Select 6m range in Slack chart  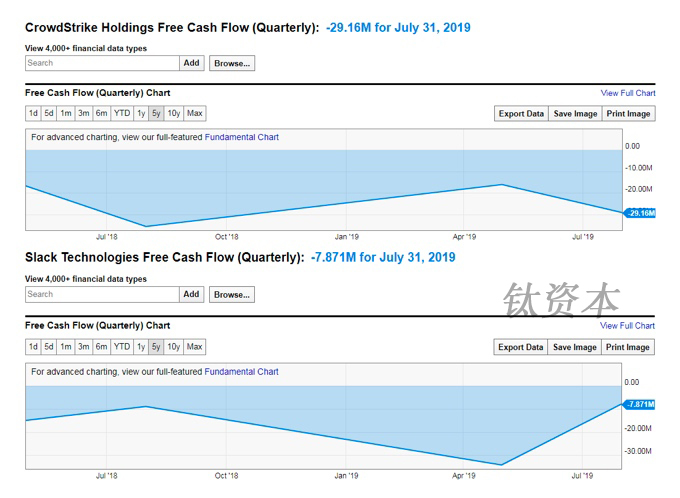(101, 347)
